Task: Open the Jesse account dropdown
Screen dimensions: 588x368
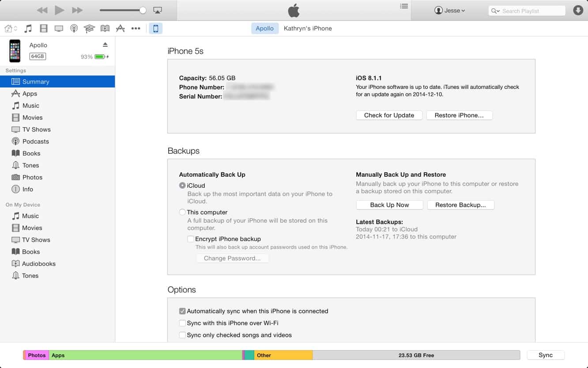Action: (x=450, y=11)
